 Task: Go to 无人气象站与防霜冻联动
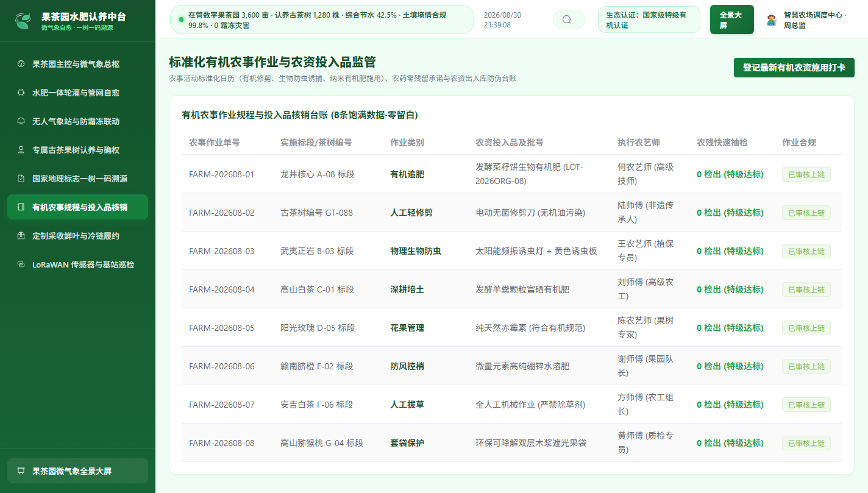tap(77, 121)
